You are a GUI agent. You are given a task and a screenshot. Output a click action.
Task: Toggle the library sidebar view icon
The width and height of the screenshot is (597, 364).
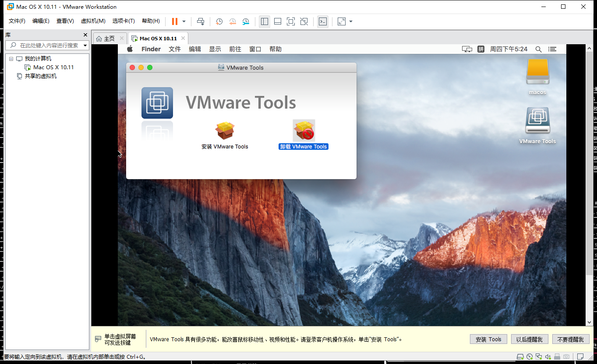click(264, 21)
